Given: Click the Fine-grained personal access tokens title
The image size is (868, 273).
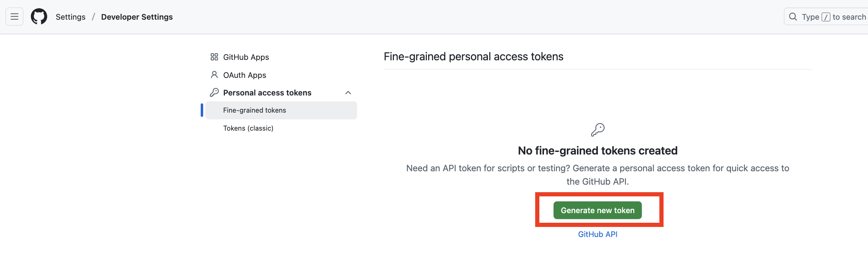Looking at the screenshot, I should [x=474, y=57].
